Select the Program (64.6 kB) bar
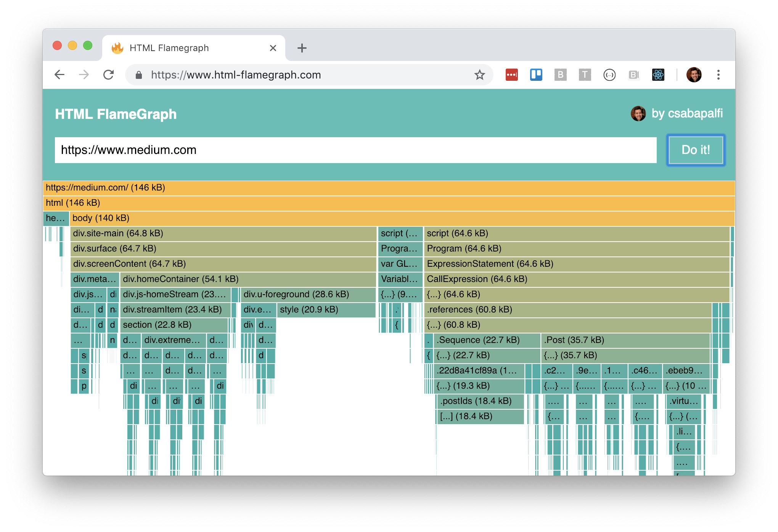The image size is (778, 532). coord(577,249)
